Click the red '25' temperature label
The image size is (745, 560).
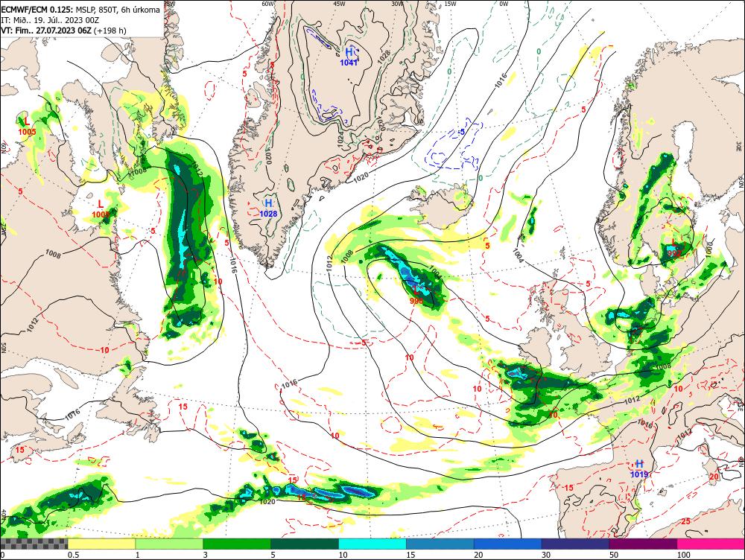point(686,521)
